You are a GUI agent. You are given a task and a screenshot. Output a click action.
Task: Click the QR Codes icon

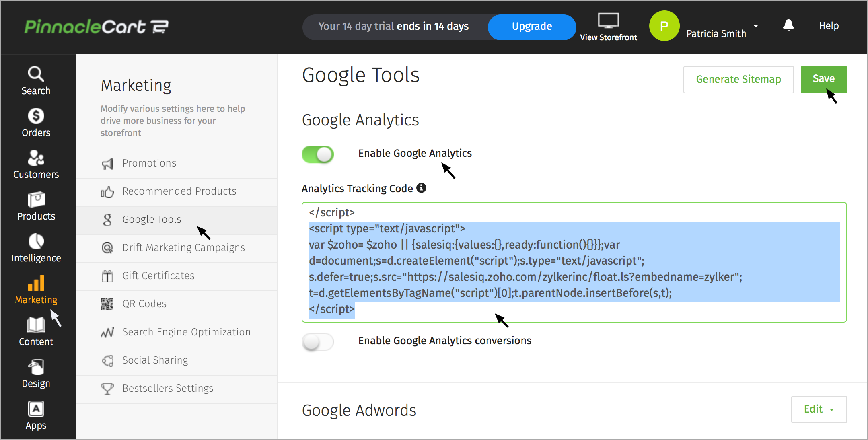click(107, 304)
